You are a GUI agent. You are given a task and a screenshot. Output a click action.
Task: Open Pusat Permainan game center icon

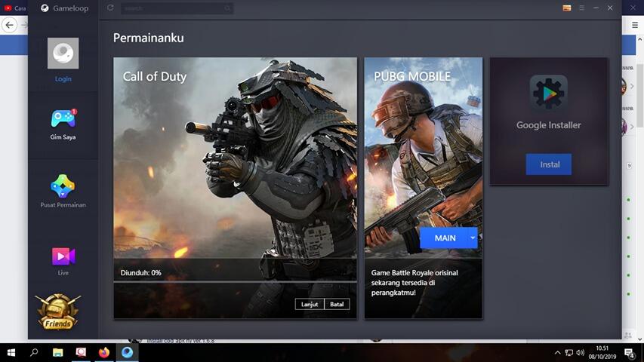(x=63, y=186)
